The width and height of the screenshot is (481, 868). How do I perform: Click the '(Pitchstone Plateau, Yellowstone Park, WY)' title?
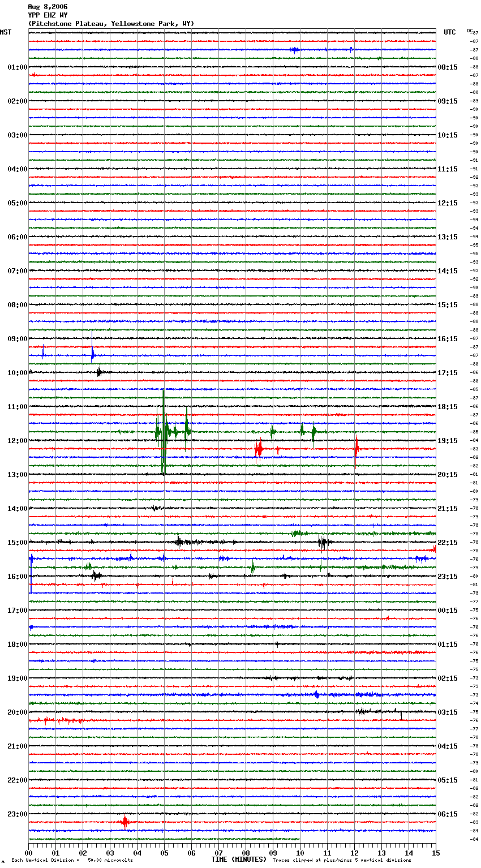(111, 24)
